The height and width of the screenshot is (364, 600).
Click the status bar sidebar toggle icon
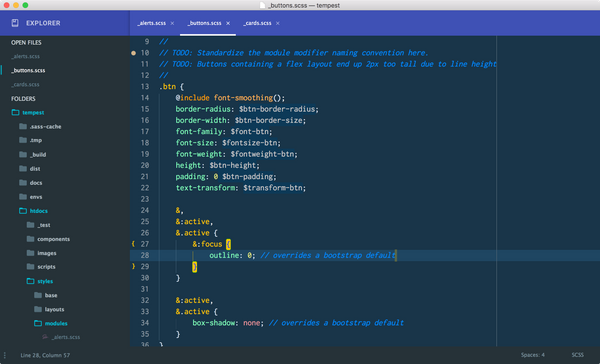click(x=5, y=355)
